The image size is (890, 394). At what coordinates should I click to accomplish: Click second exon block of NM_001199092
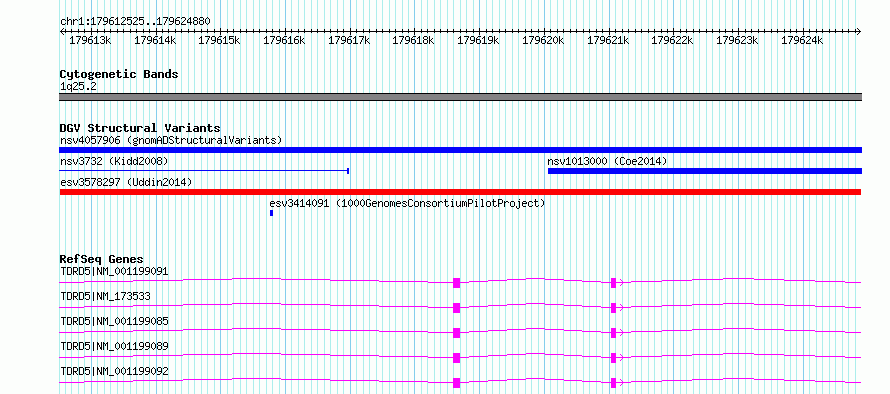pos(613,383)
